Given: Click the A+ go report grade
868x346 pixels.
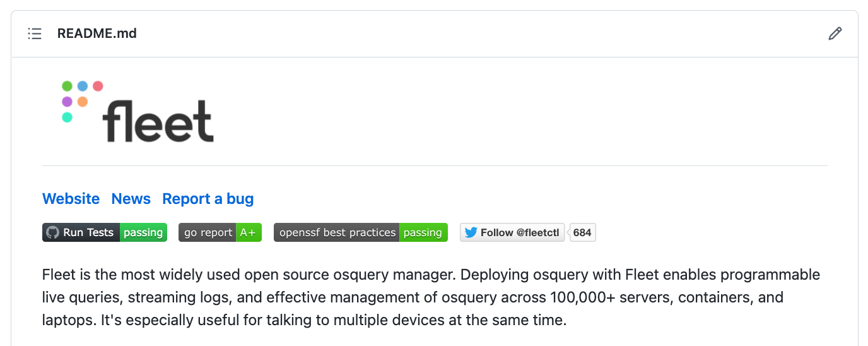Looking at the screenshot, I should pos(249,232).
